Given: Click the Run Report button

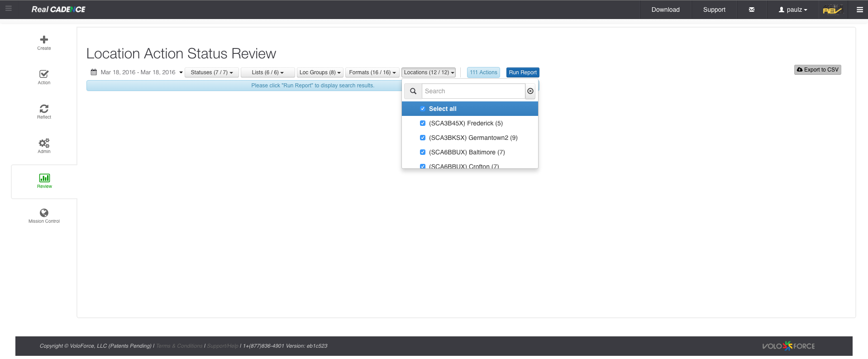Looking at the screenshot, I should click(522, 72).
